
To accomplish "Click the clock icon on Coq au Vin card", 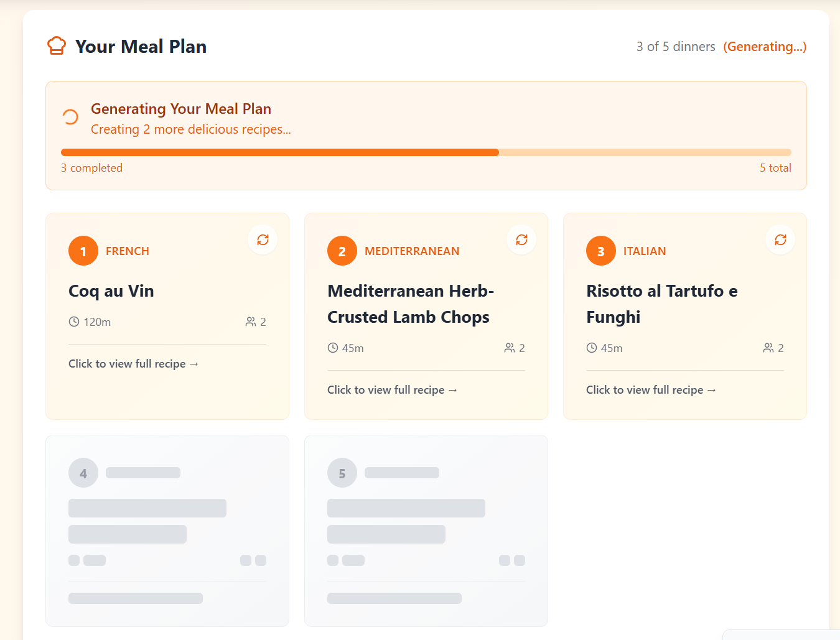I will [74, 322].
